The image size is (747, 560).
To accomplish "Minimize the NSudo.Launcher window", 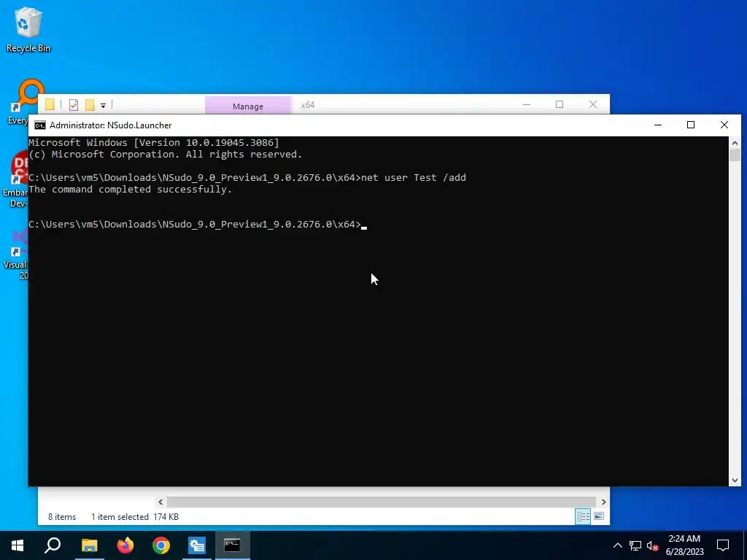I will pos(658,125).
